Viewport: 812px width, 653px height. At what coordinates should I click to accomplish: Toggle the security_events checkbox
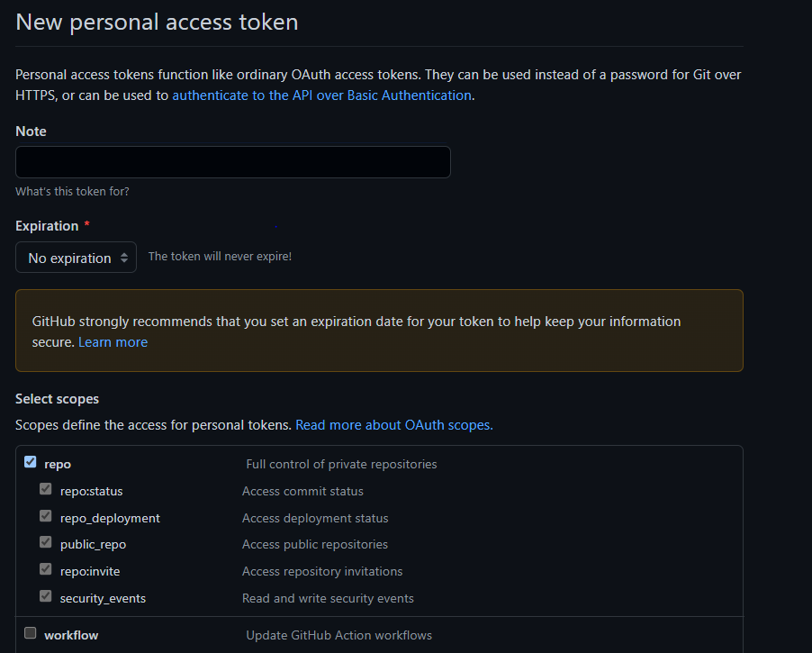pyautogui.click(x=46, y=596)
